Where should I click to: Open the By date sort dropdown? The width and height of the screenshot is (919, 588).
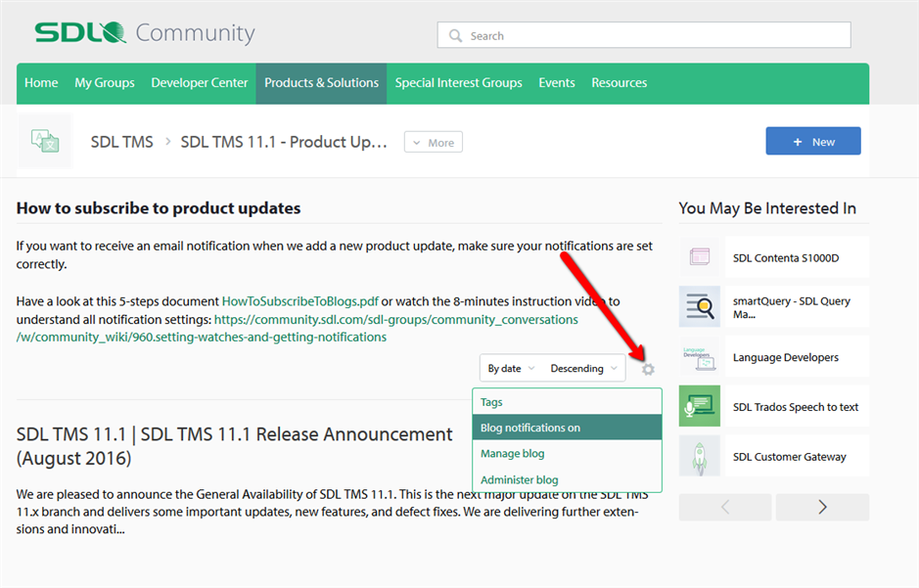pyautogui.click(x=511, y=369)
